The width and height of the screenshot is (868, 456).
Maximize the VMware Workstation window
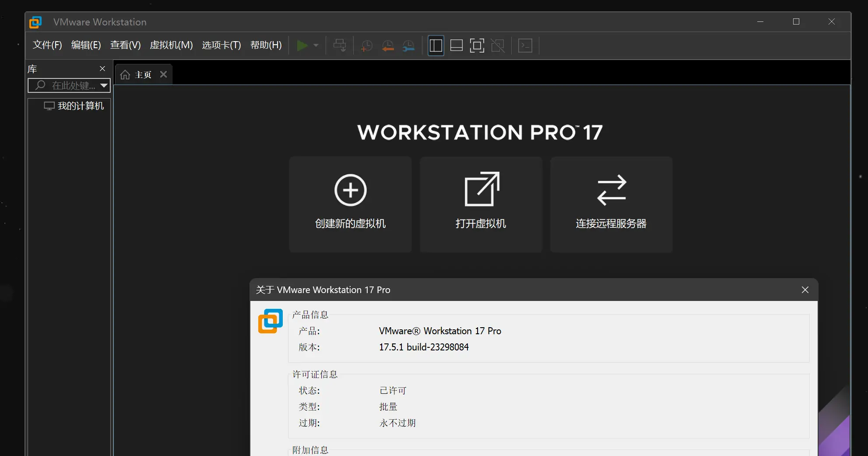796,22
